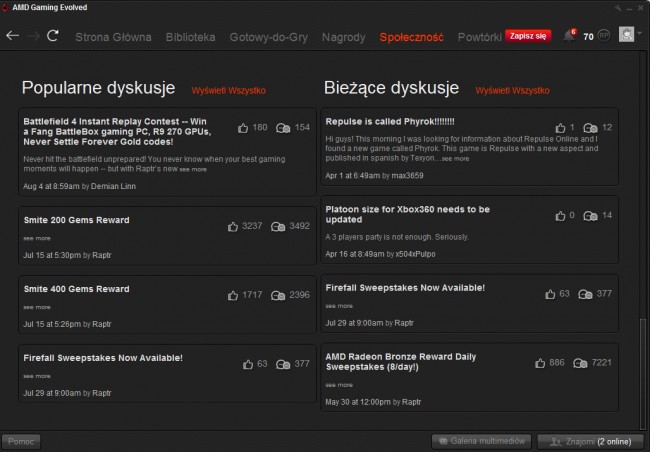
Task: Go to the Nagrody tab
Action: 344,38
